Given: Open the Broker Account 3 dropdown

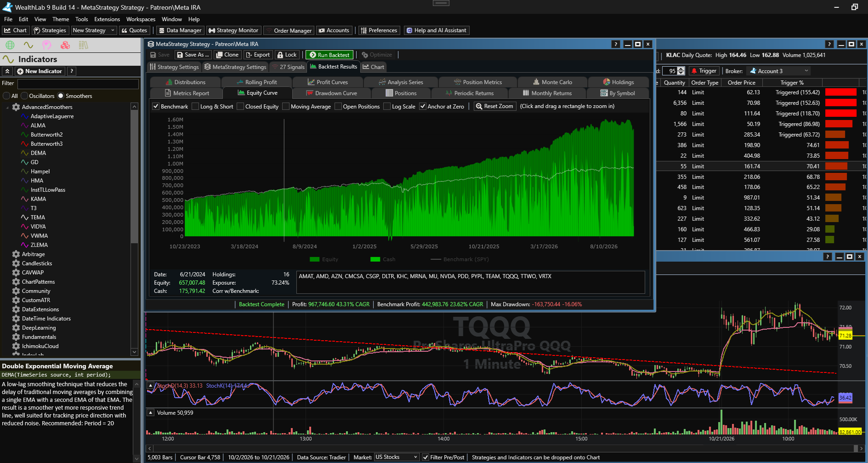Looking at the screenshot, I should tap(779, 71).
